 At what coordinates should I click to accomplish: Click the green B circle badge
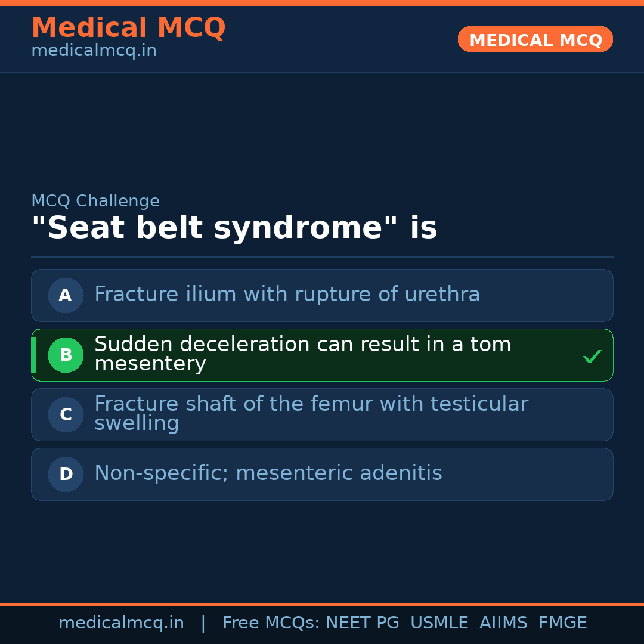[66, 355]
